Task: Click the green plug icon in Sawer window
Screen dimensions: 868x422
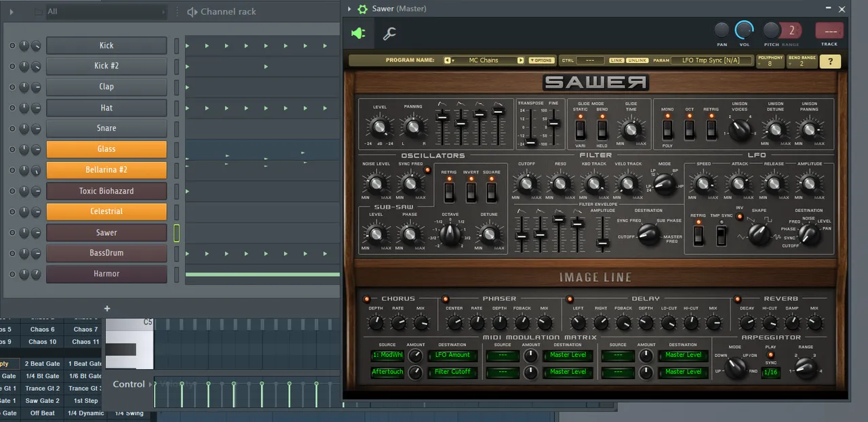Action: pos(358,33)
